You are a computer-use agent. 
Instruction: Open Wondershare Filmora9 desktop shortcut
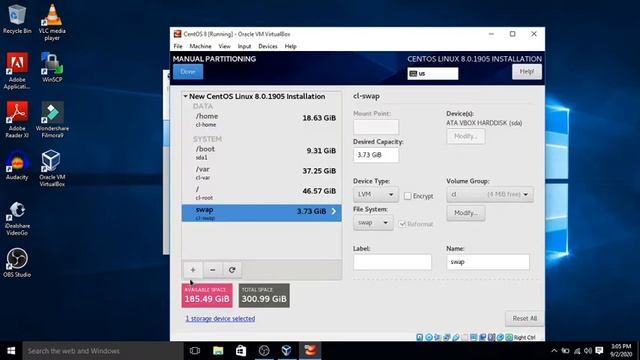click(x=52, y=120)
